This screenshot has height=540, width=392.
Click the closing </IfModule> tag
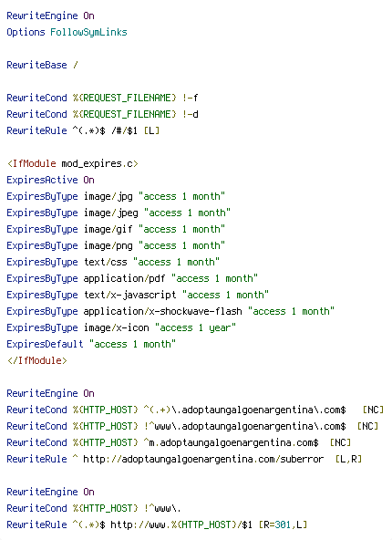pos(37,360)
